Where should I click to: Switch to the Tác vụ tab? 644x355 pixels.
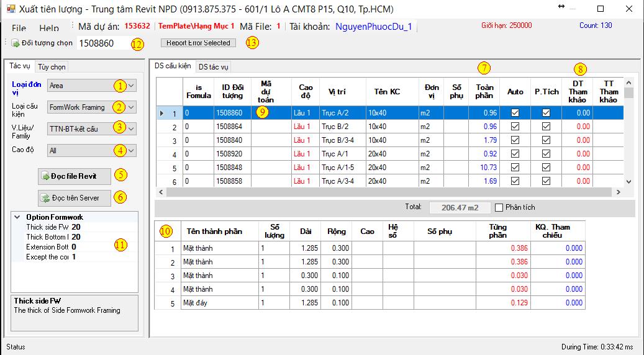(20, 66)
